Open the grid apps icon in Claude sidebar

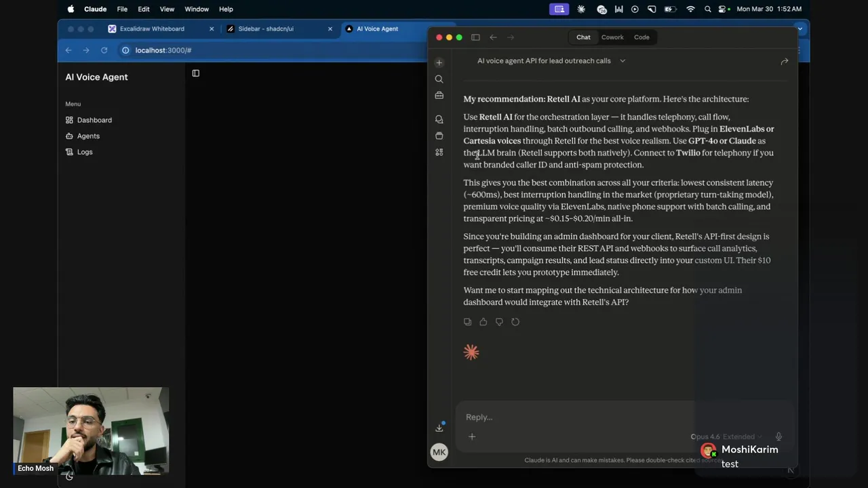point(439,152)
